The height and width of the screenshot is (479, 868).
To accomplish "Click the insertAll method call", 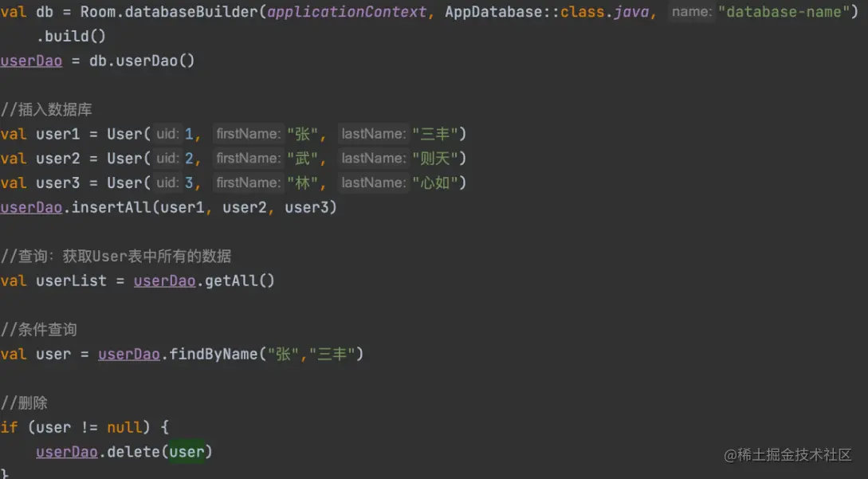I will coord(112,207).
